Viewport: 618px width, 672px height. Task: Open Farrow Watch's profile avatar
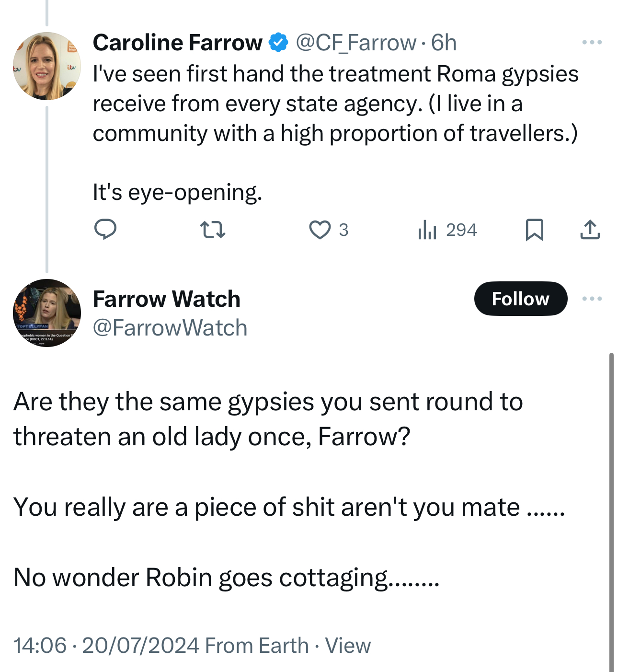[47, 313]
